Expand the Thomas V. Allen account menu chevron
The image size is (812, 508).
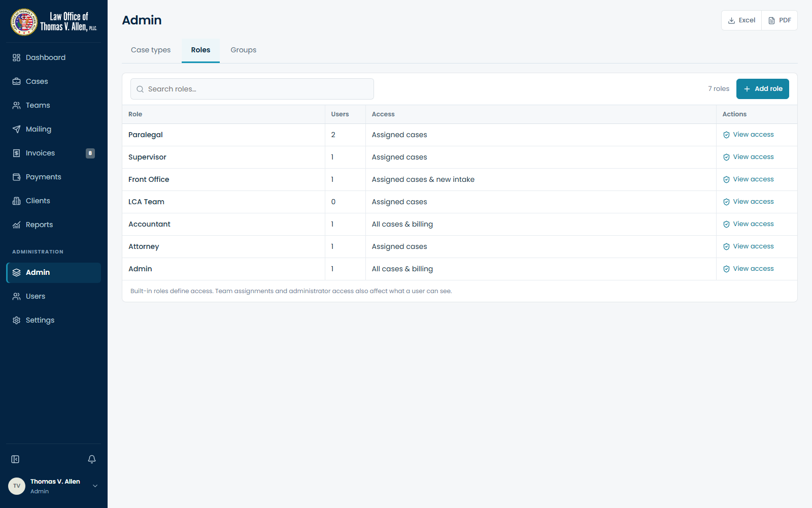(95, 486)
